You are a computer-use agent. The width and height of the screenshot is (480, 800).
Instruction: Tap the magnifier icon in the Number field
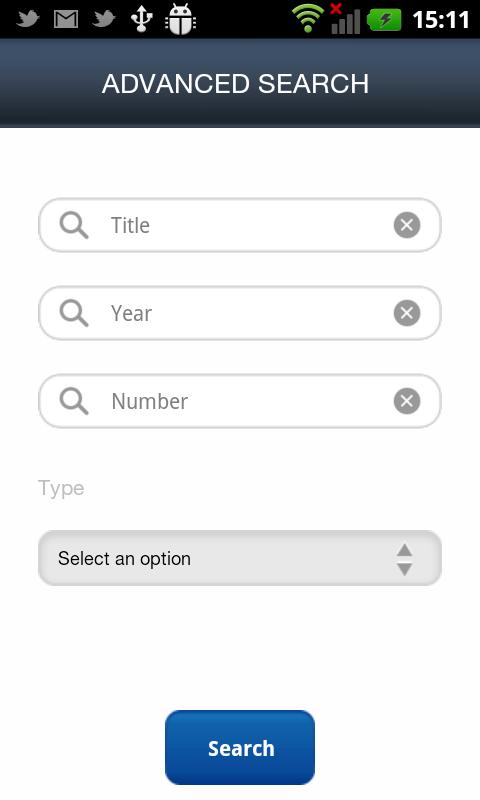(x=74, y=401)
